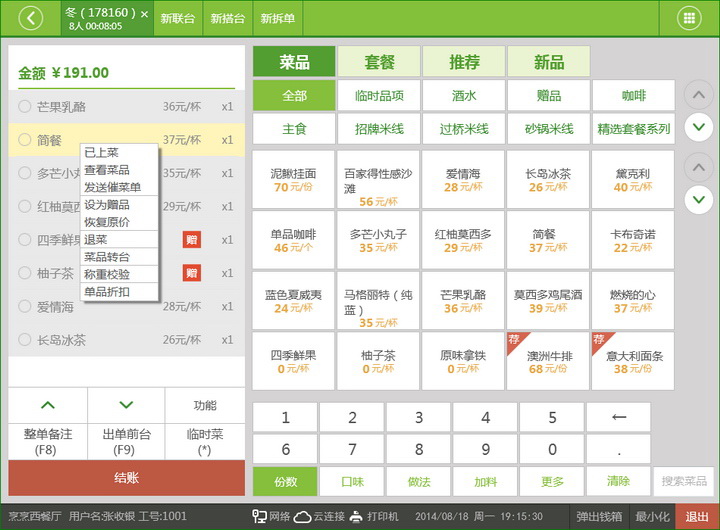Add 泥鳅挂面 dish card
The image size is (720, 530).
(293, 180)
